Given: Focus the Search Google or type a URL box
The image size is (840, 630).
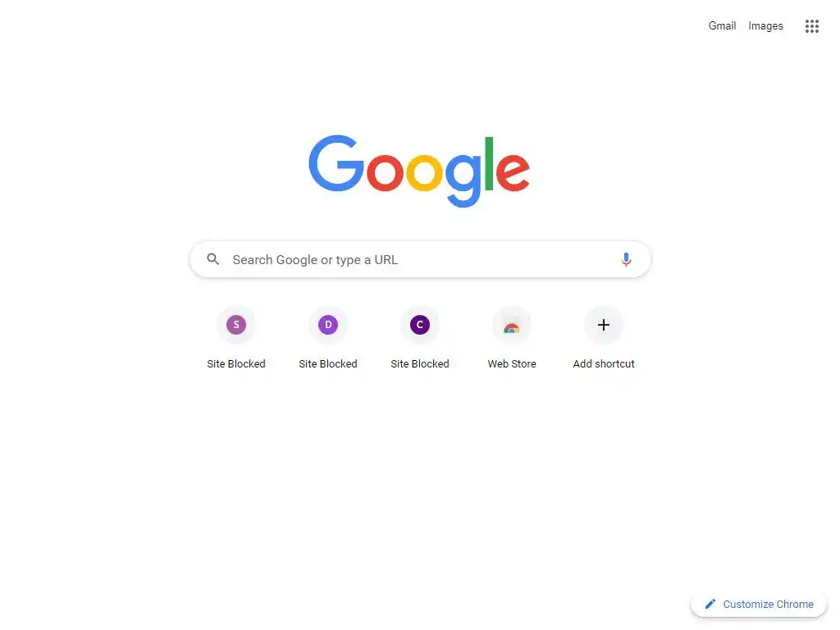Looking at the screenshot, I should pyautogui.click(x=420, y=260).
